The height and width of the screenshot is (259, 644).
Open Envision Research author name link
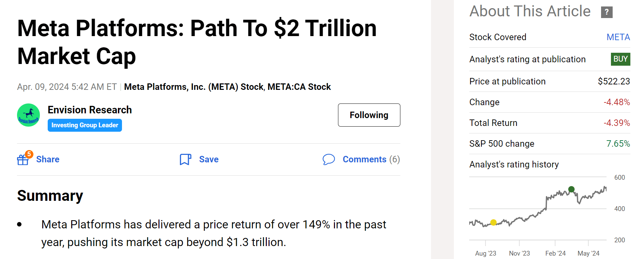(90, 110)
